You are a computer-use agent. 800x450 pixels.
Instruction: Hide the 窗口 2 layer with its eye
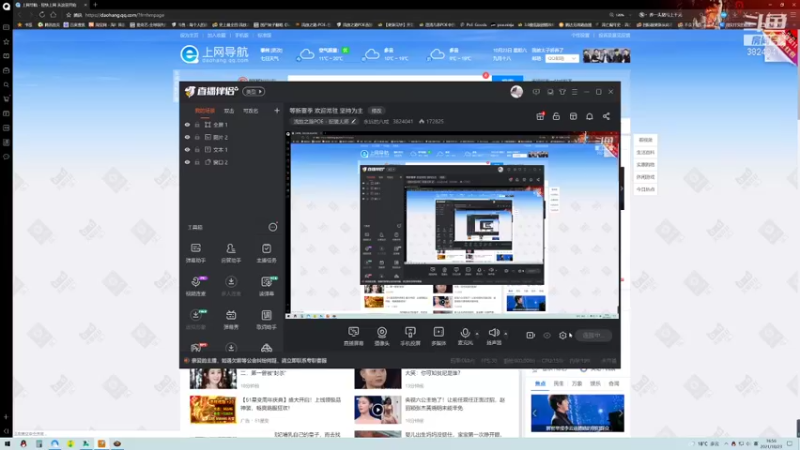click(x=187, y=162)
